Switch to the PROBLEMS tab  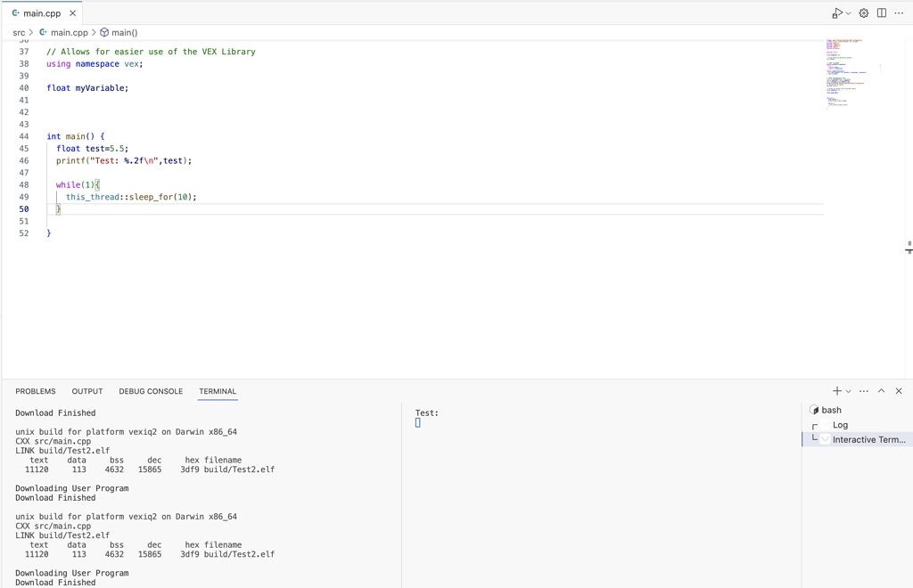(36, 391)
